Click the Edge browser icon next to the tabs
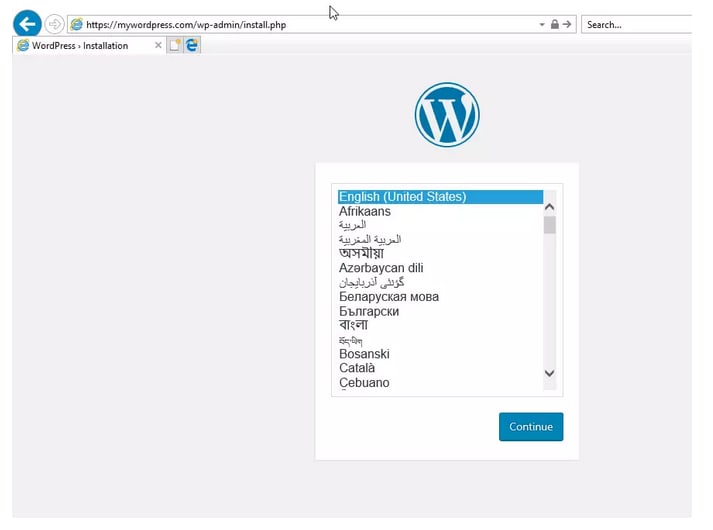This screenshot has height=530, width=713. 192,45
